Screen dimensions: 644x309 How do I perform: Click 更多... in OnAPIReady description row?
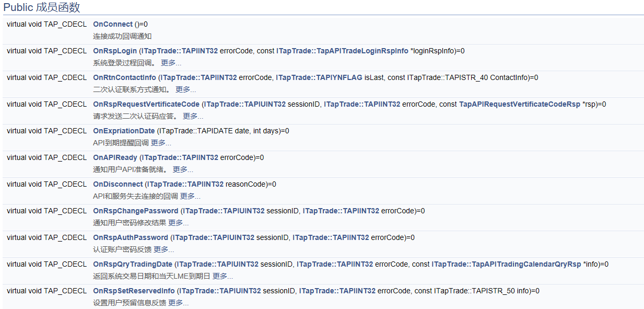tap(182, 169)
